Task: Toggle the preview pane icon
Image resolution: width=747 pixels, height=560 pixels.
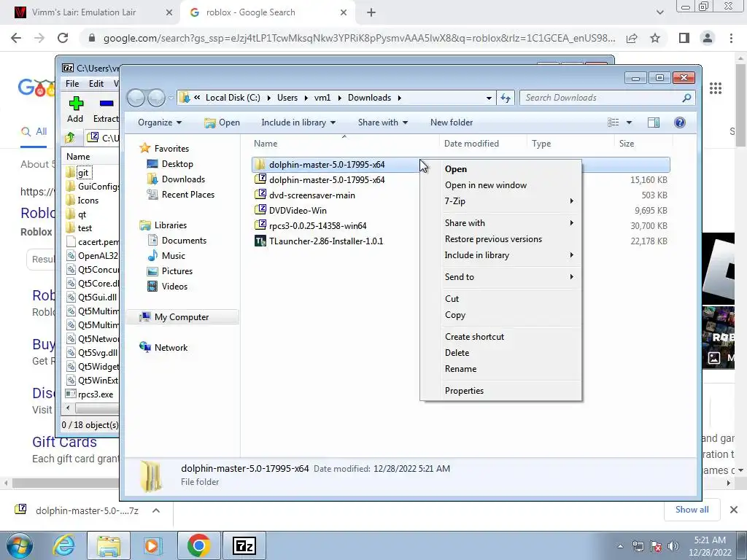Action: point(653,122)
